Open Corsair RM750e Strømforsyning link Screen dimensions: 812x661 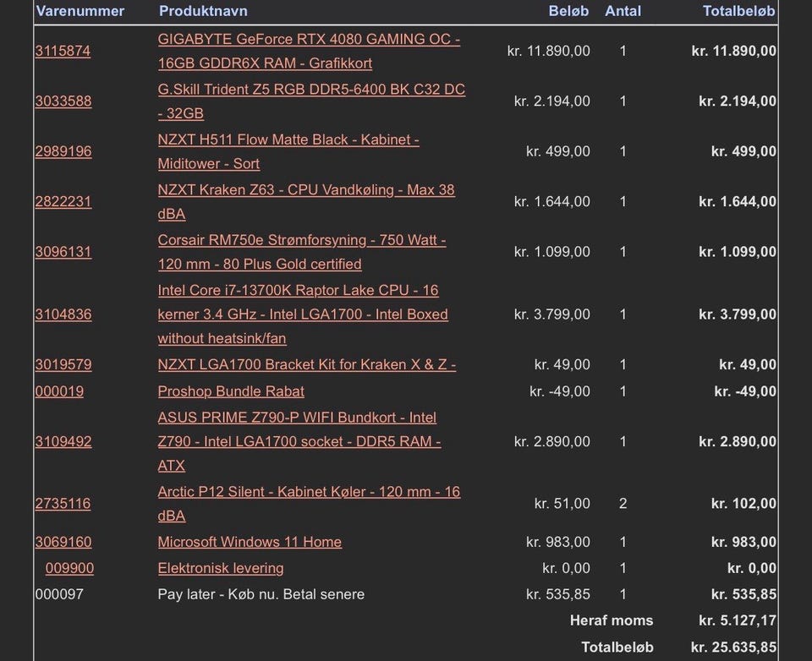(x=302, y=252)
